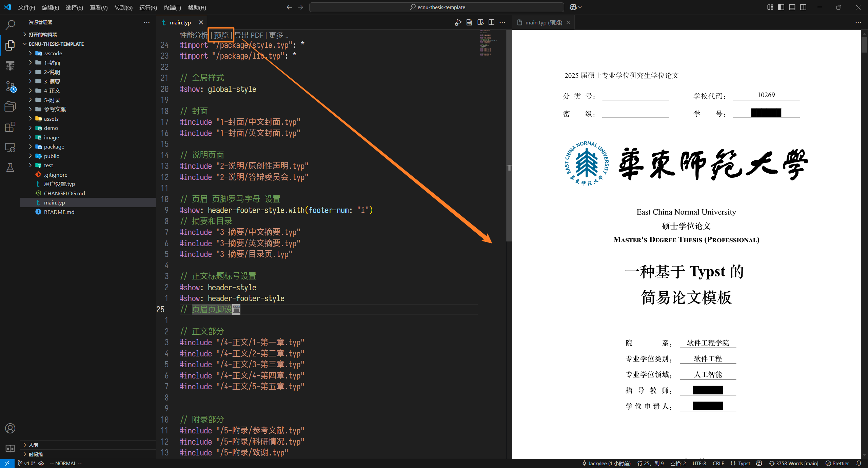The image size is (868, 468).
Task: Open the 文件(F) menu
Action: click(x=26, y=7)
